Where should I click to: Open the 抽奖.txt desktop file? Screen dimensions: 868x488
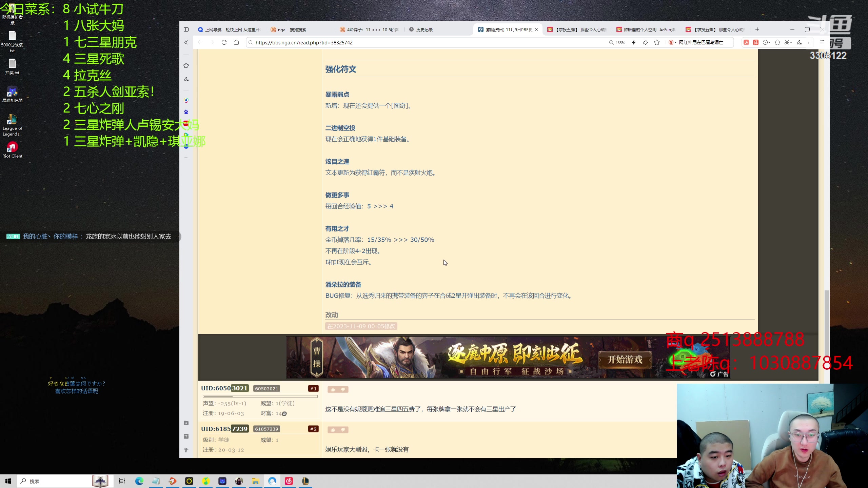[12, 67]
